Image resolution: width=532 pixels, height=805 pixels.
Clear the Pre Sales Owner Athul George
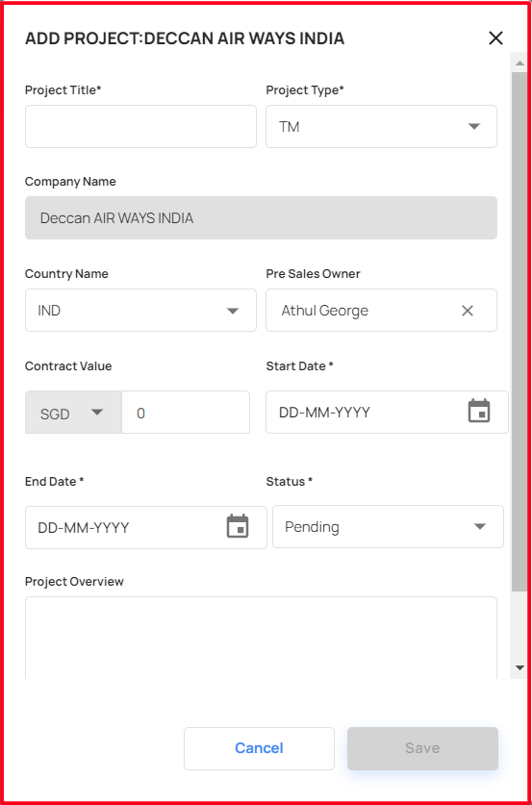(x=468, y=311)
